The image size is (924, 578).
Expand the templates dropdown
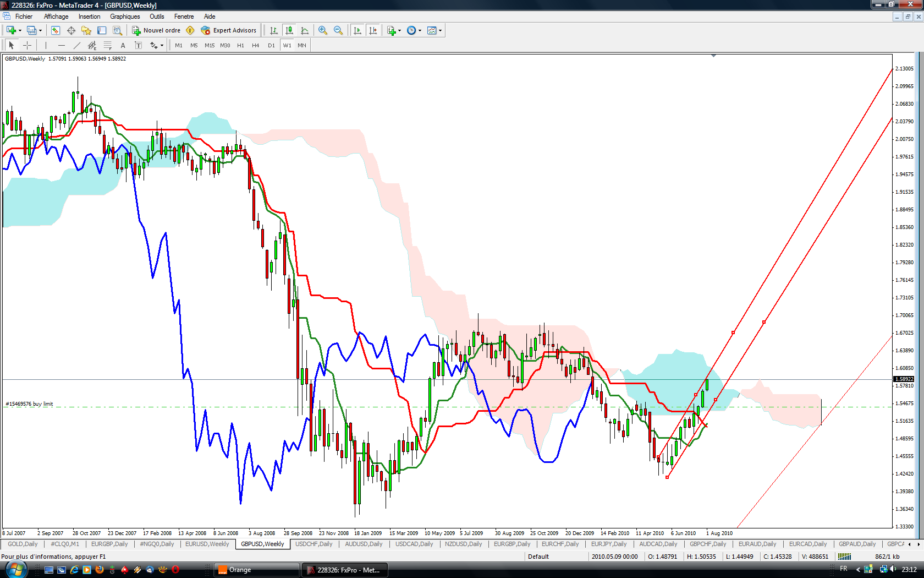coord(440,30)
